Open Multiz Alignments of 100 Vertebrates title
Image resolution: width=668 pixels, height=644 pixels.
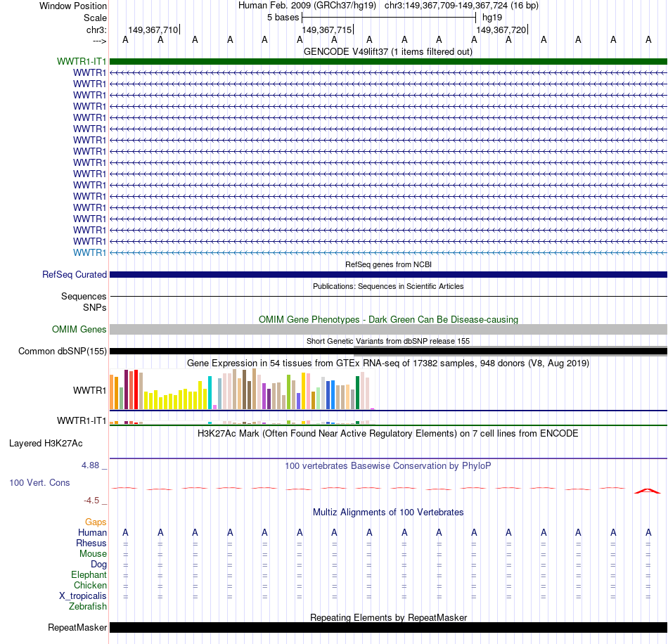click(388, 513)
